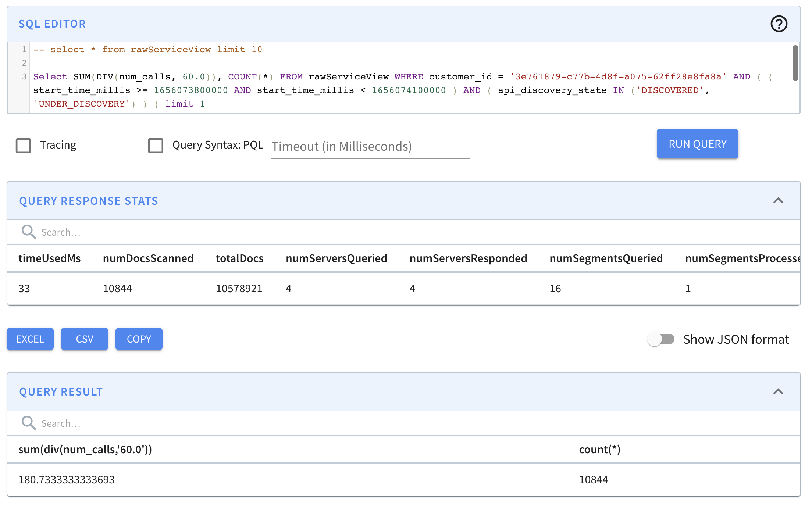
Task: Check the Query Syntax: PQL box
Action: (156, 145)
